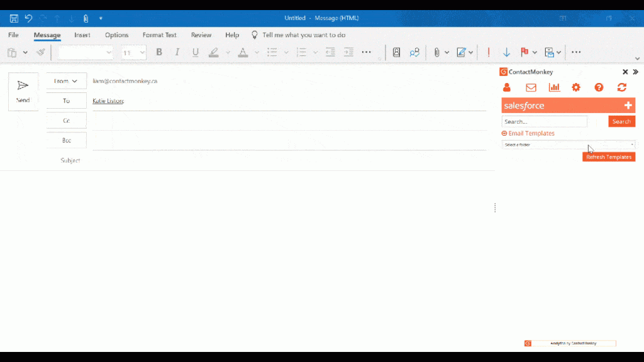Collapse the ribbon with the chevron

click(637, 58)
